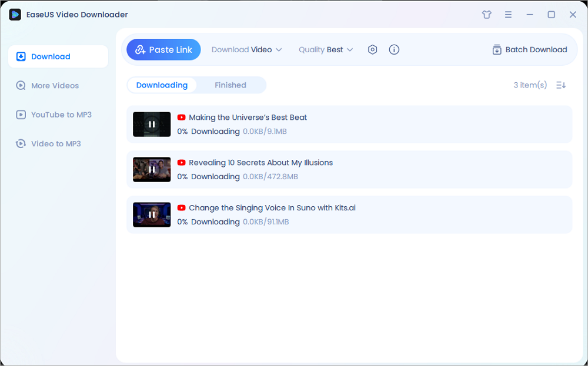Click the sort order icon
The width and height of the screenshot is (588, 366).
pyautogui.click(x=561, y=85)
